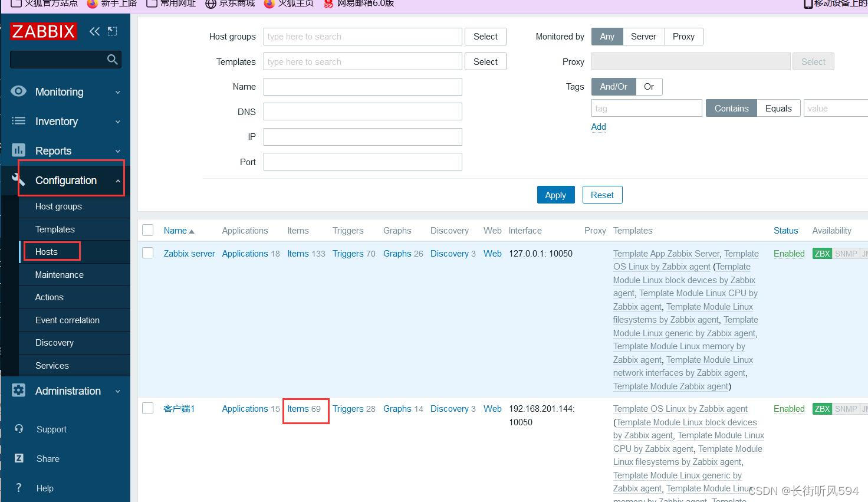Click the Help question mark icon

pos(19,488)
